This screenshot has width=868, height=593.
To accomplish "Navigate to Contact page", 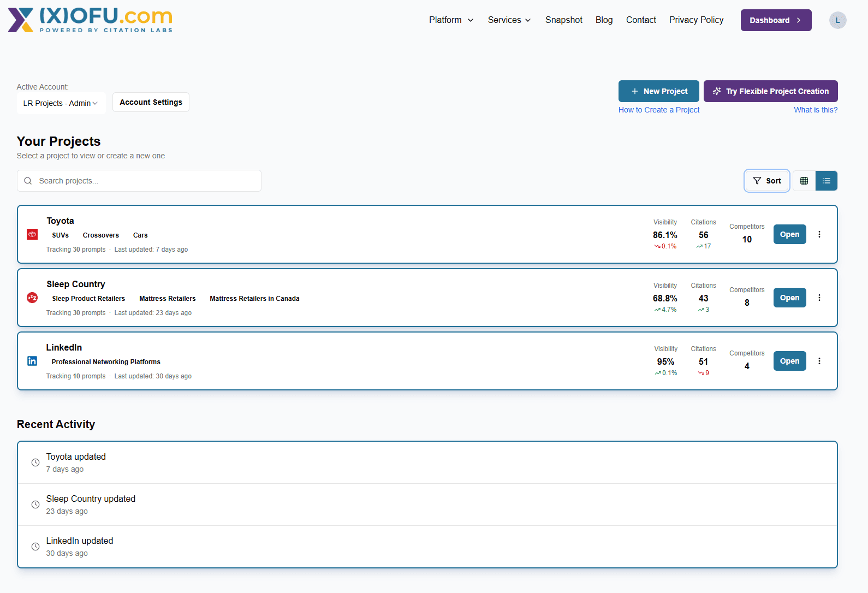I will (641, 20).
